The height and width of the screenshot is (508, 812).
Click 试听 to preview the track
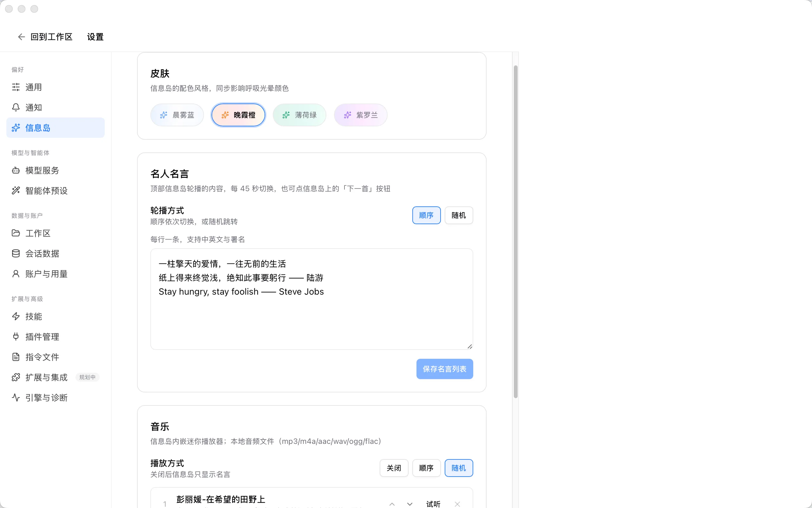tap(433, 504)
